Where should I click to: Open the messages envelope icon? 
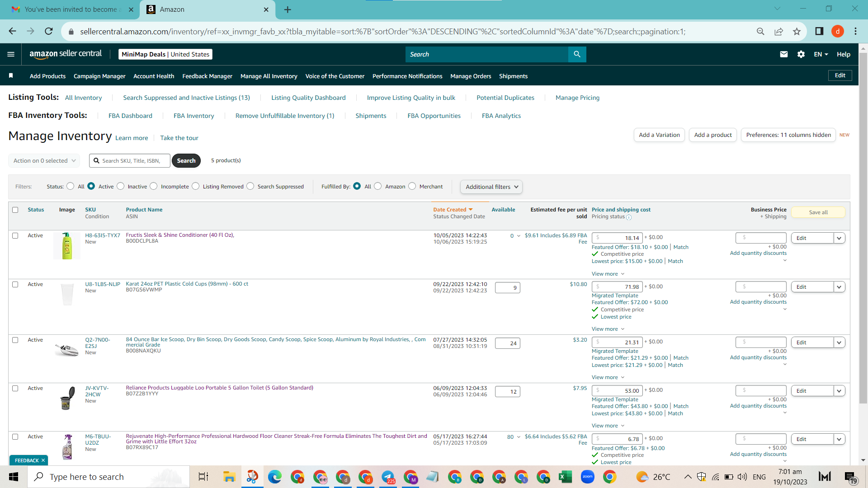(x=784, y=54)
